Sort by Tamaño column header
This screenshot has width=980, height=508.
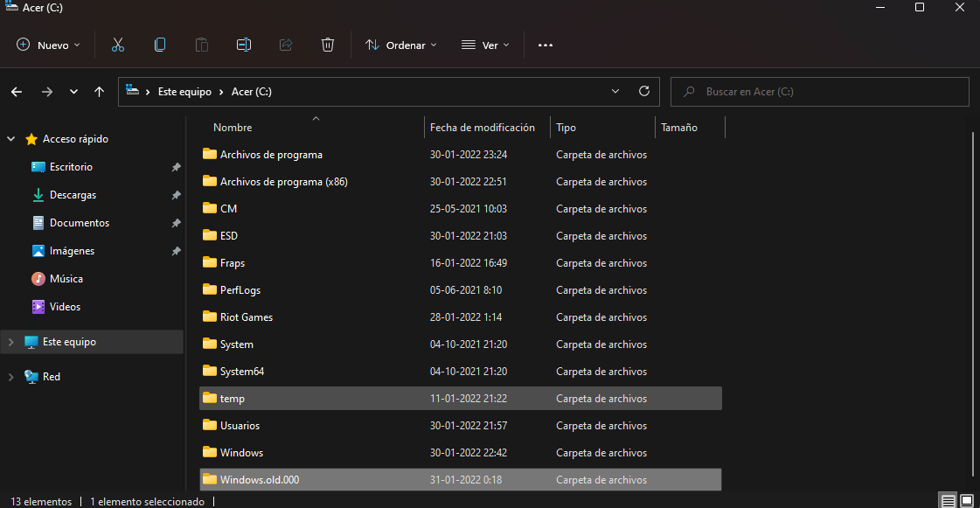tap(678, 128)
